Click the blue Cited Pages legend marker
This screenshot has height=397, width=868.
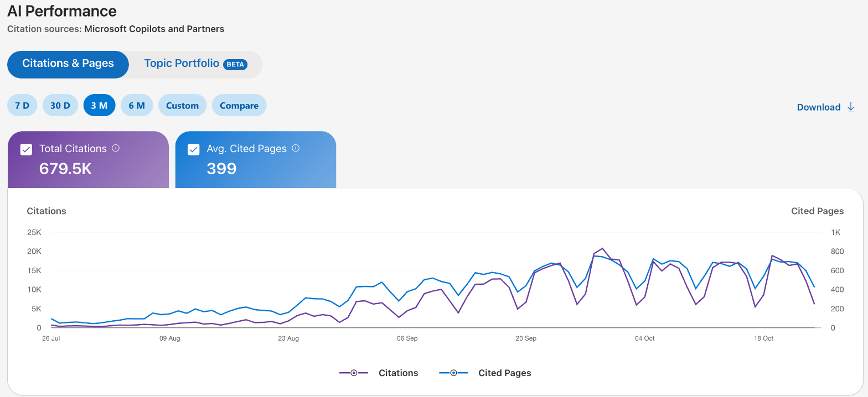[x=453, y=373]
